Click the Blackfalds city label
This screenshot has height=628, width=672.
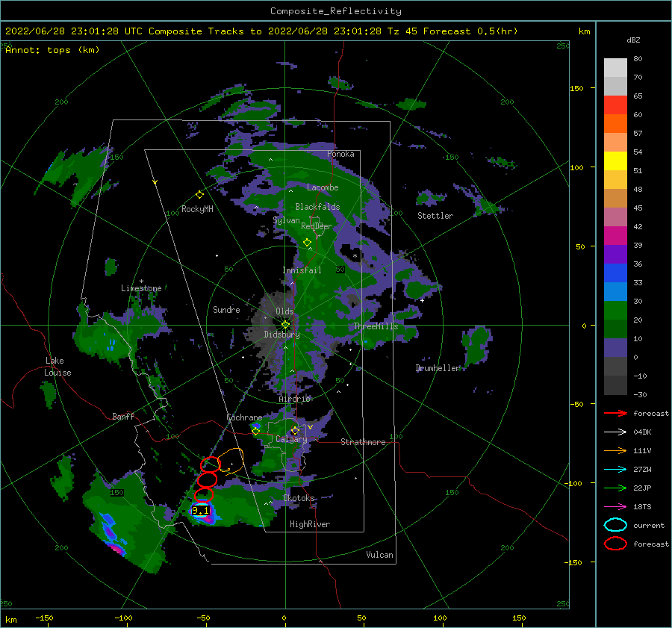tap(317, 207)
